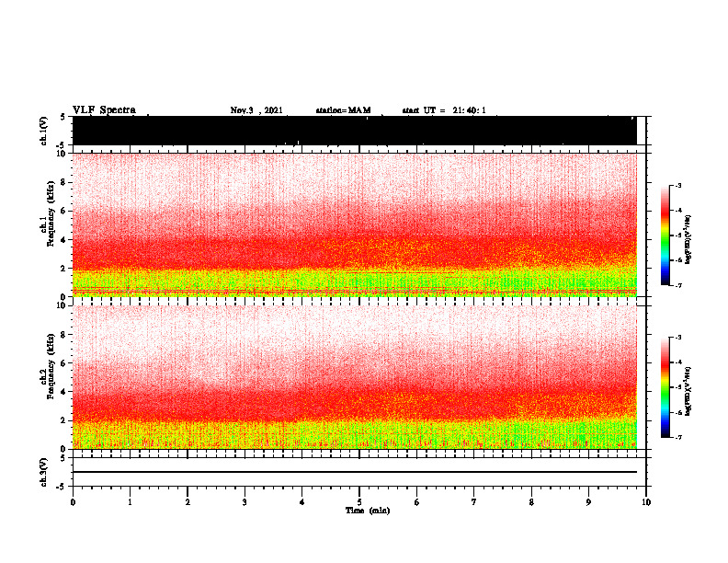Click time axis tick label 1
The image size is (728, 563).
tap(130, 502)
